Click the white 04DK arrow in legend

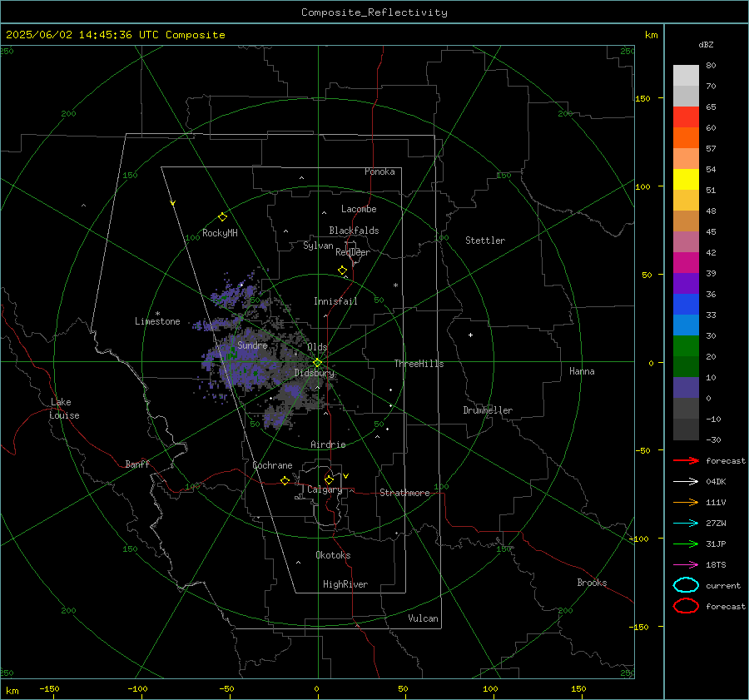(x=686, y=481)
